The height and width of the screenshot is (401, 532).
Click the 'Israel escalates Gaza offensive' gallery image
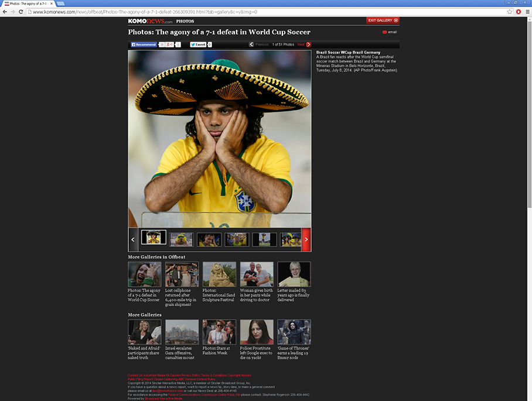point(182,332)
